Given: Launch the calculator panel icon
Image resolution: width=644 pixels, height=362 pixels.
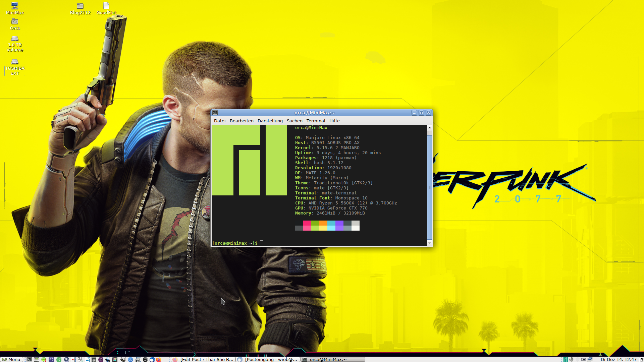Looking at the screenshot, I should pyautogui.click(x=94, y=359).
